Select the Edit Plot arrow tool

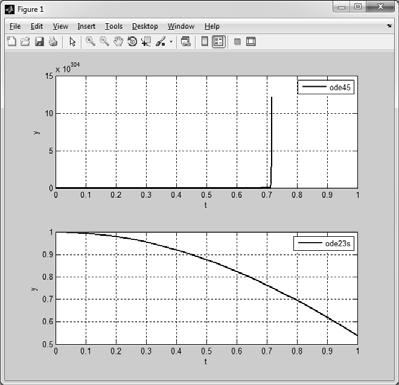pos(72,42)
